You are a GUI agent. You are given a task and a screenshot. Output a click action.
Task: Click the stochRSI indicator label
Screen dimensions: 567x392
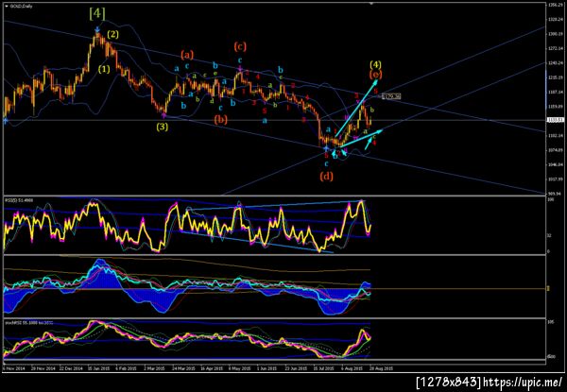pos(28,322)
